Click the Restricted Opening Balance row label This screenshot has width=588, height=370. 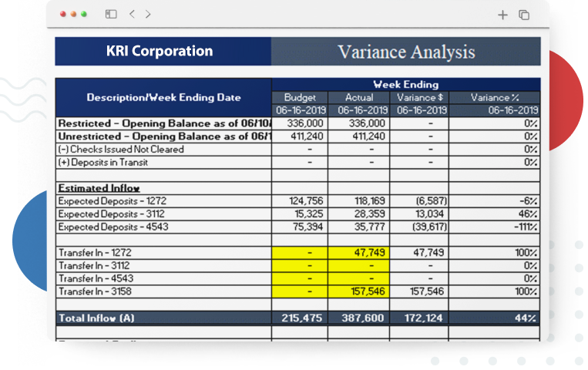[163, 123]
